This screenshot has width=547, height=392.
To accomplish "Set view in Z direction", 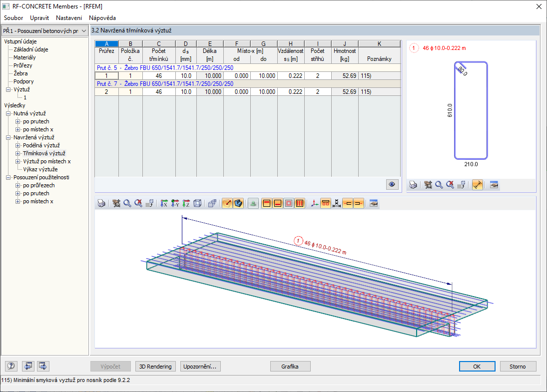I will pos(186,203).
